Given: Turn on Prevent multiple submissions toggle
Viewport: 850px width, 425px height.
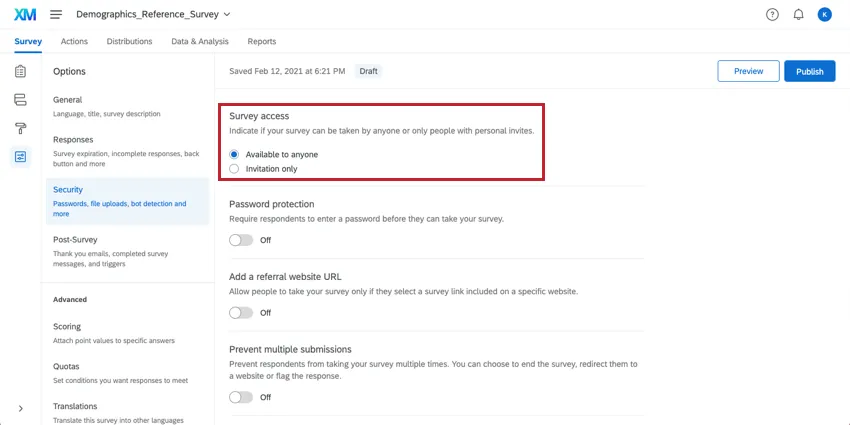Looking at the screenshot, I should point(241,397).
